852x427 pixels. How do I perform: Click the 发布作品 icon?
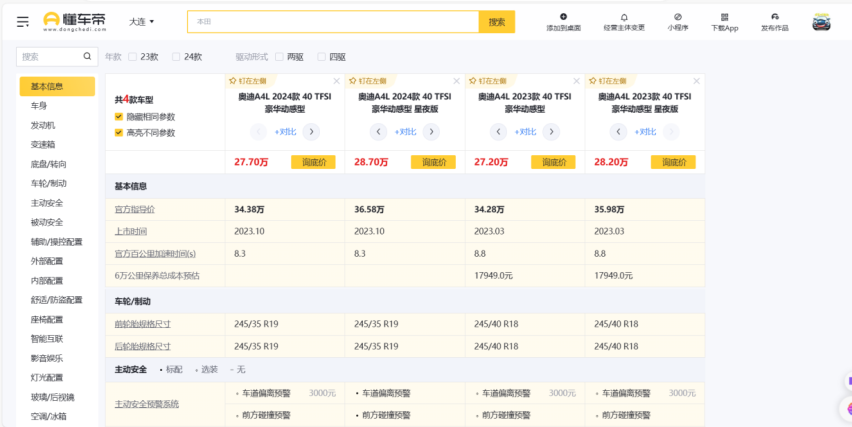click(x=774, y=17)
